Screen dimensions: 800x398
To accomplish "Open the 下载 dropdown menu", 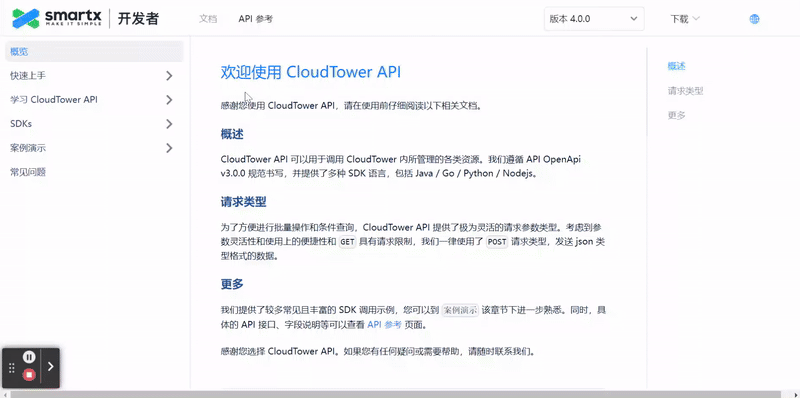I will [x=685, y=19].
